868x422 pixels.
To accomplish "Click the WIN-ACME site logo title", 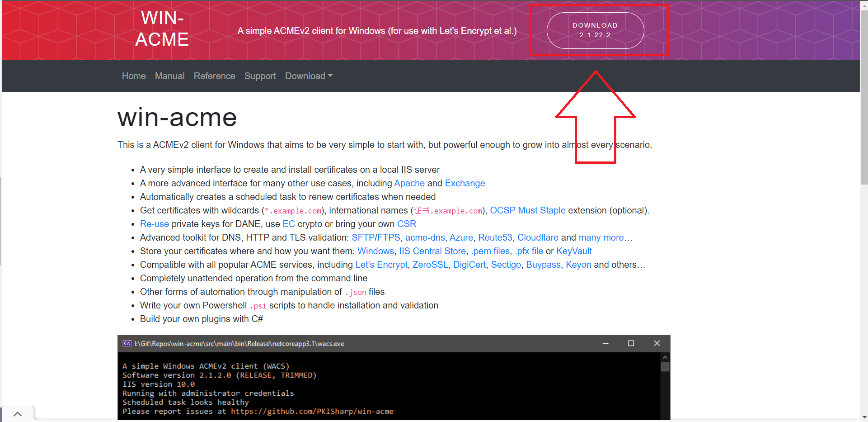I will click(x=162, y=28).
